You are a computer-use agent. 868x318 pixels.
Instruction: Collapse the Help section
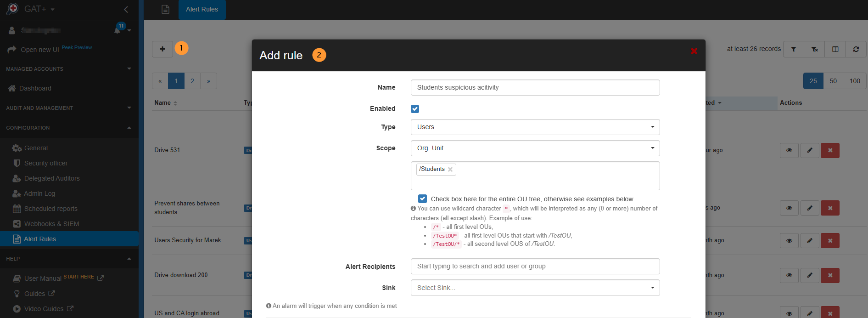[69, 259]
